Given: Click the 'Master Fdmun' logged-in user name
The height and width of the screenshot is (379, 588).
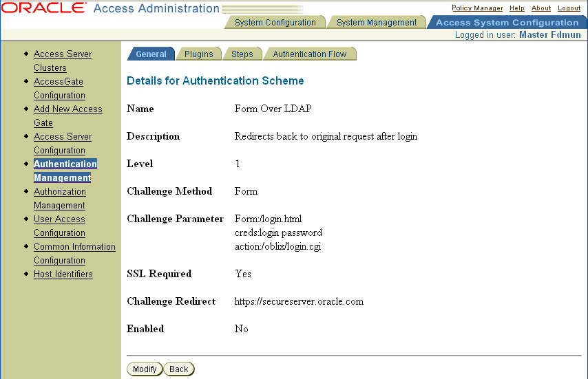Looking at the screenshot, I should tap(549, 35).
